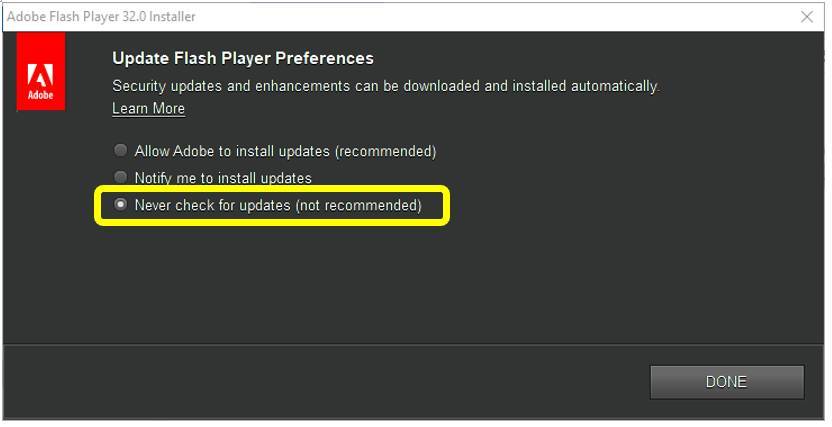This screenshot has height=427, width=832.
Task: Click the red Adobe logo
Action: coord(41,71)
